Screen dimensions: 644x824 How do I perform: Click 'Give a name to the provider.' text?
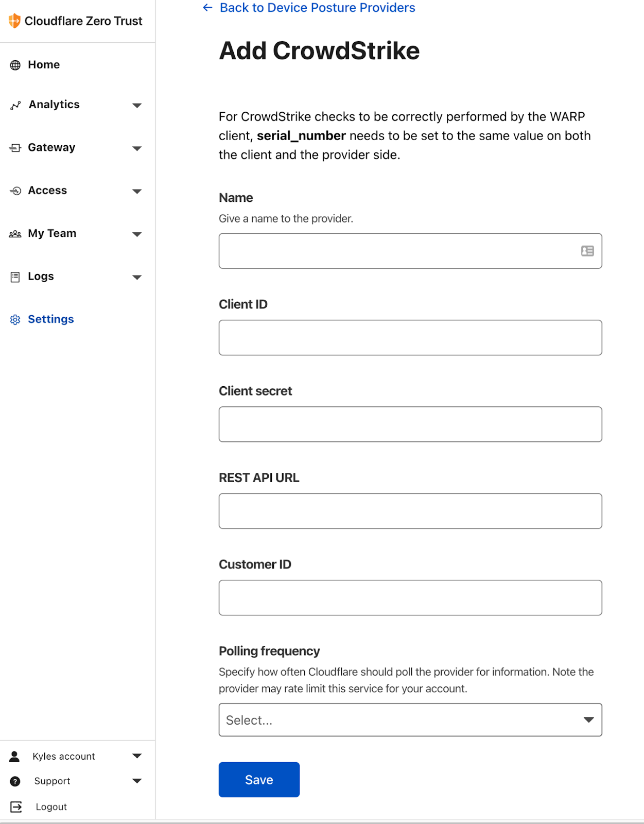[286, 218]
